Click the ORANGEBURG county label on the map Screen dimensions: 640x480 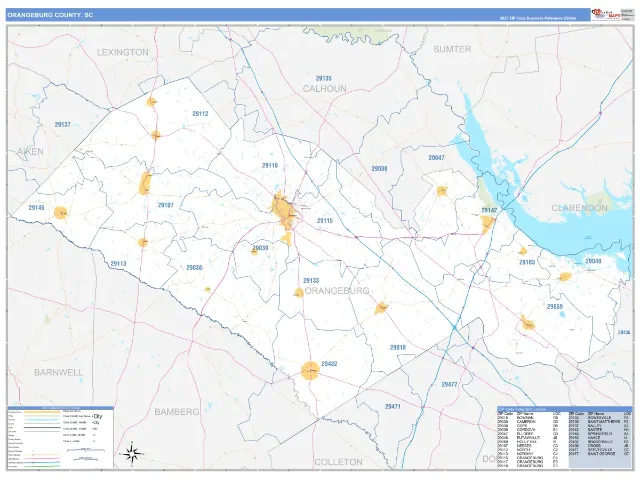point(337,291)
